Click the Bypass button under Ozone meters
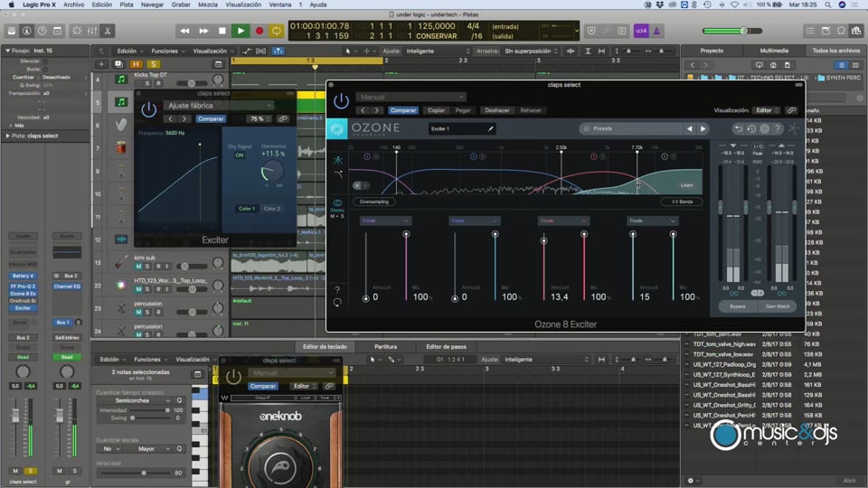Viewport: 868px width, 488px height. 738,306
